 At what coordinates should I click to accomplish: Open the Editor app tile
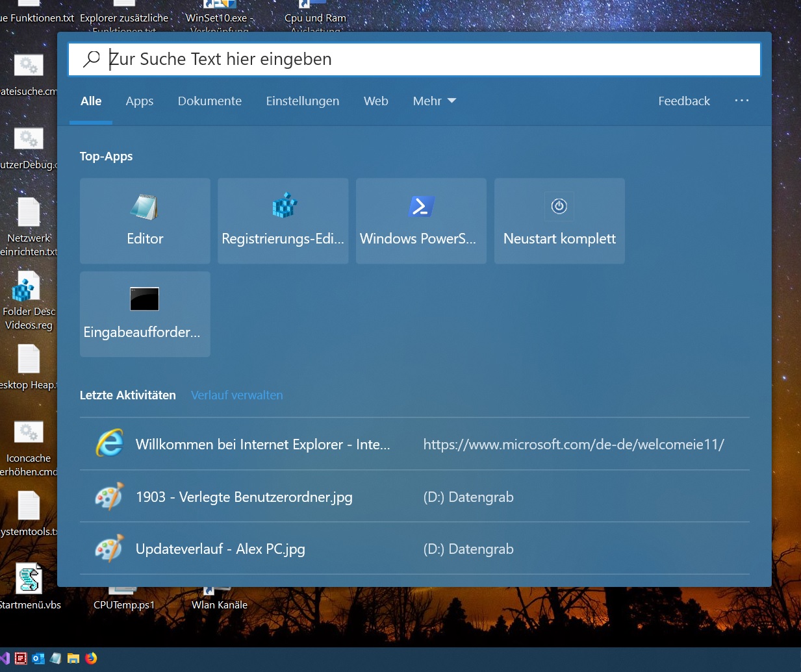145,221
